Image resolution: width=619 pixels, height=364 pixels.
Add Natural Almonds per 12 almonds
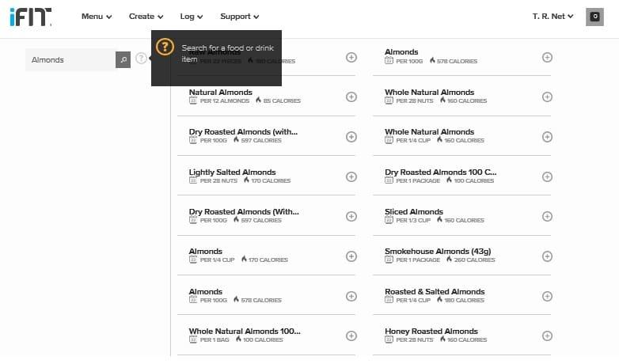[x=351, y=97]
